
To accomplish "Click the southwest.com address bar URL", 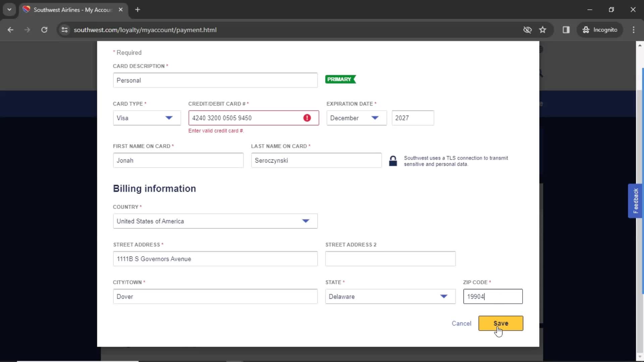I will point(145,29).
